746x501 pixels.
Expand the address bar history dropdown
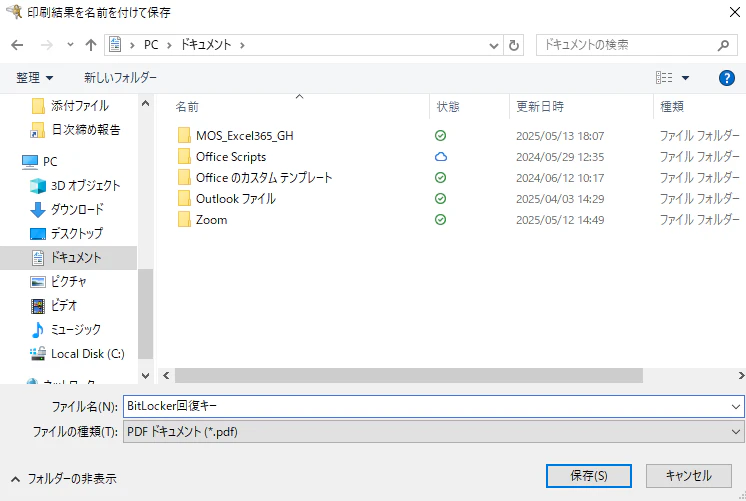(494, 46)
